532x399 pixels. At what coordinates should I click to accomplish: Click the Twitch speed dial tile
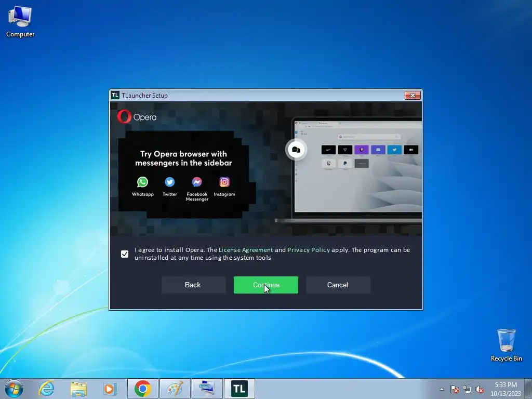362,150
